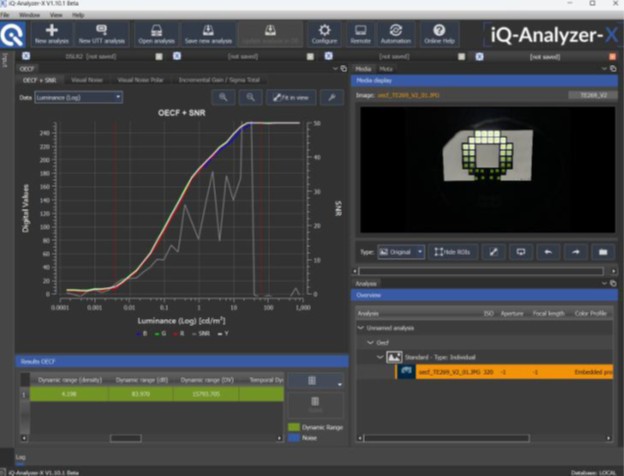624x476 pixels.
Task: Click Fit in view button
Action: [x=291, y=97]
